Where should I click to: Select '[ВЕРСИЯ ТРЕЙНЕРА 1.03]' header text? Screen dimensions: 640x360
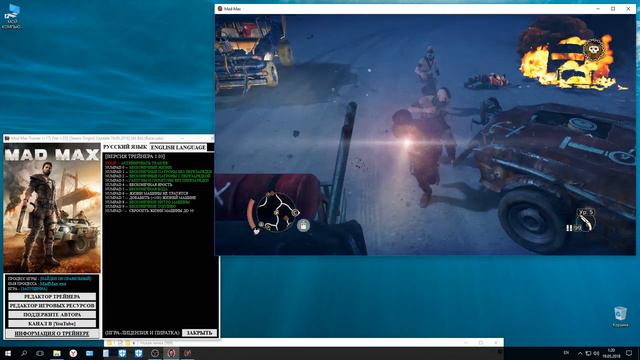click(x=135, y=156)
